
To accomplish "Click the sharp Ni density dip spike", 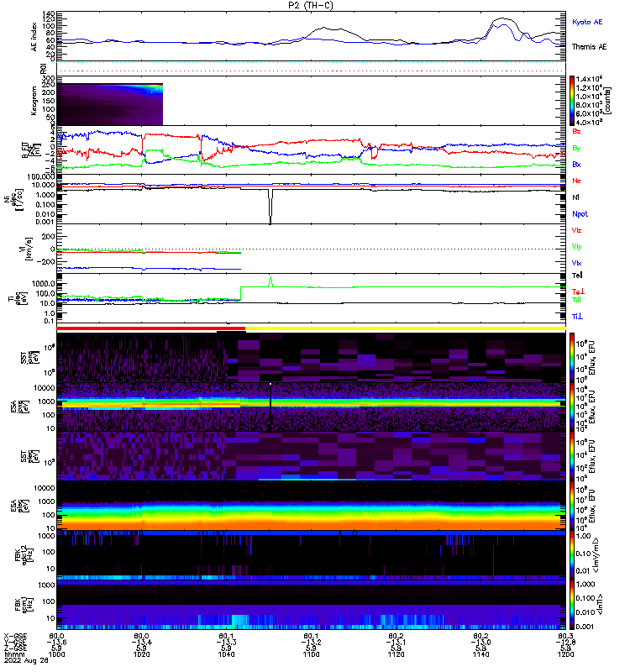I will (x=270, y=207).
